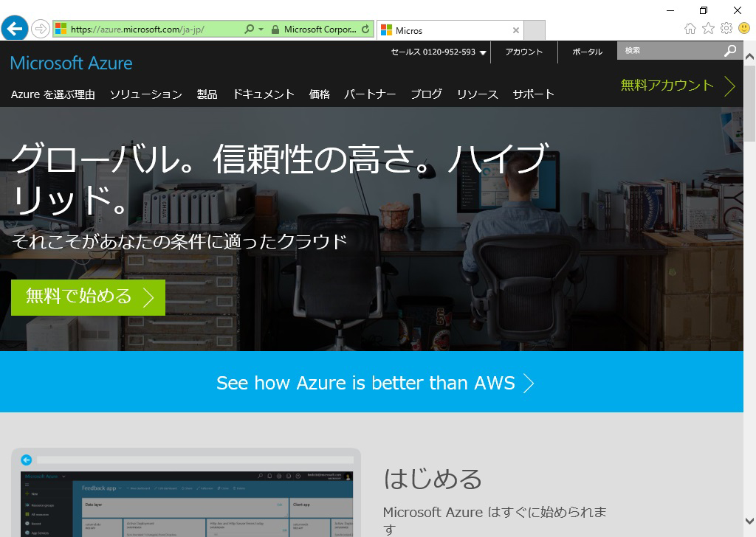Image resolution: width=756 pixels, height=537 pixels.
Task: Click the browser Forward arrow button
Action: [x=41, y=29]
